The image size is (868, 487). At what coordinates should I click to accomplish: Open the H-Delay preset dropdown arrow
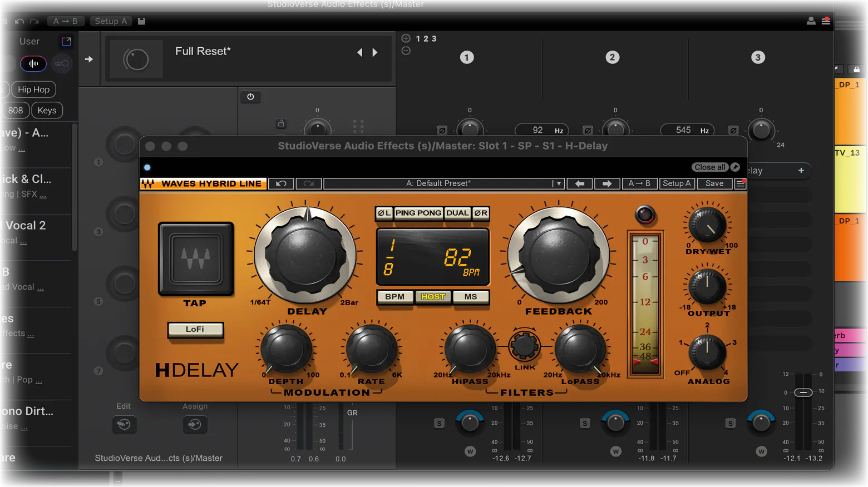[558, 183]
